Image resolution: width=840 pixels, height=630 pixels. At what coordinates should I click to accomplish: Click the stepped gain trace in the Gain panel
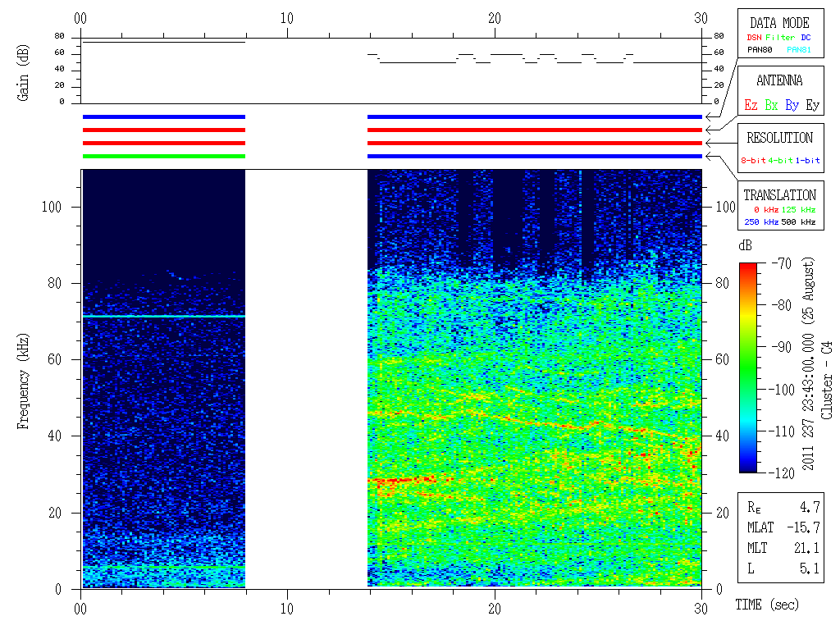pos(534,59)
